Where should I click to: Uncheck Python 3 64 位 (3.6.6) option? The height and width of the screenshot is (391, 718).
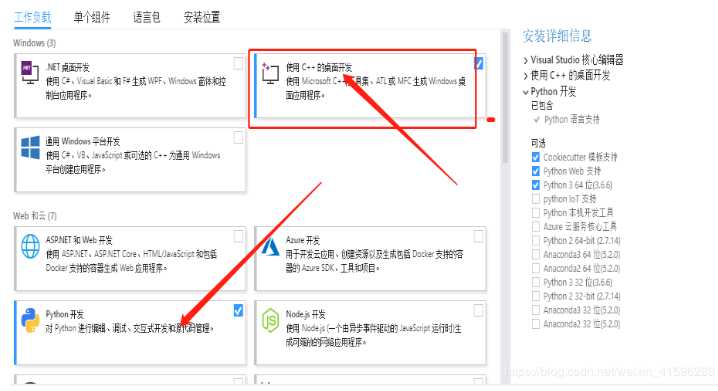tap(536, 185)
